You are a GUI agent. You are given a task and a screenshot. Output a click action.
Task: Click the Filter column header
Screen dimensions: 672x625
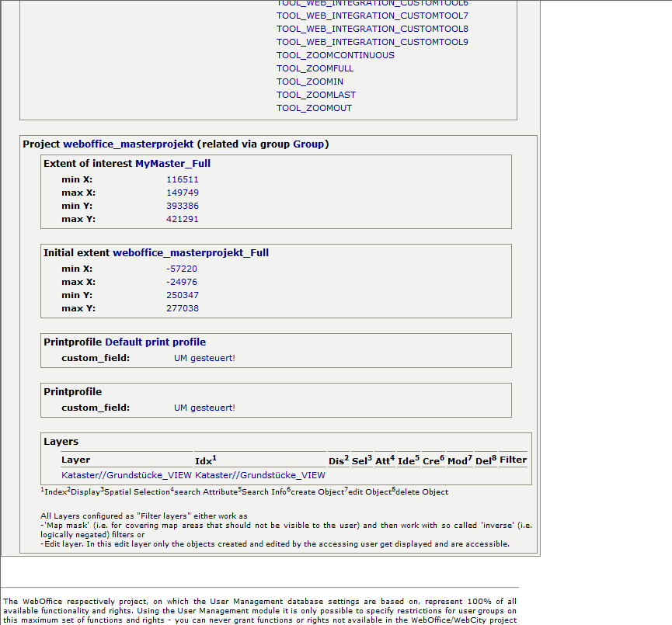pyautogui.click(x=513, y=460)
